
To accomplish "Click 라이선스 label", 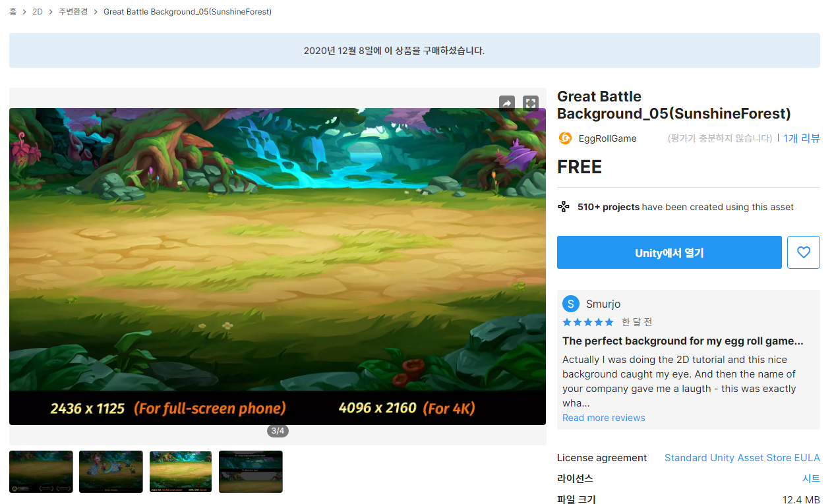I will pyautogui.click(x=575, y=478).
